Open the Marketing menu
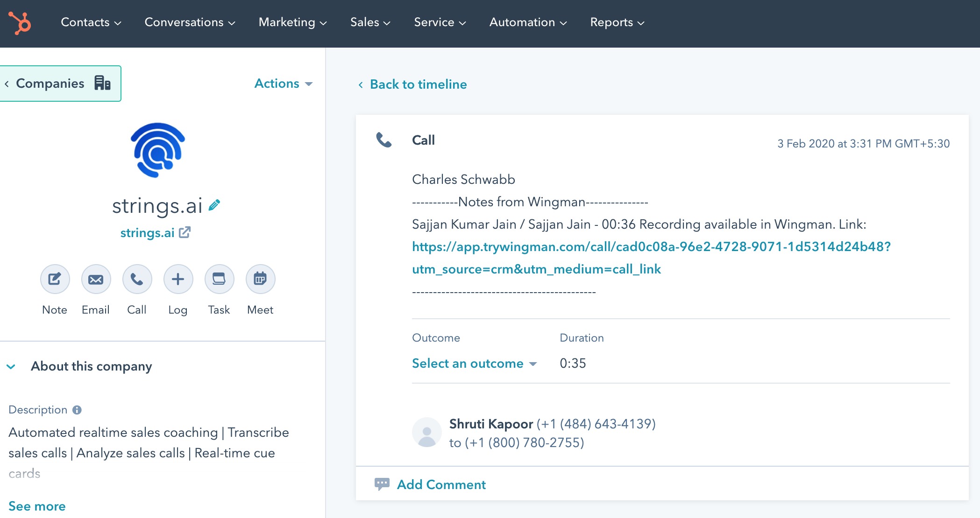 292,22
